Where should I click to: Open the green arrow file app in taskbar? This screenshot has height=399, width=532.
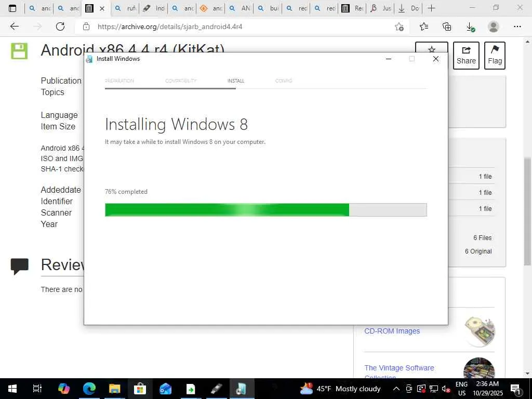coord(191,389)
